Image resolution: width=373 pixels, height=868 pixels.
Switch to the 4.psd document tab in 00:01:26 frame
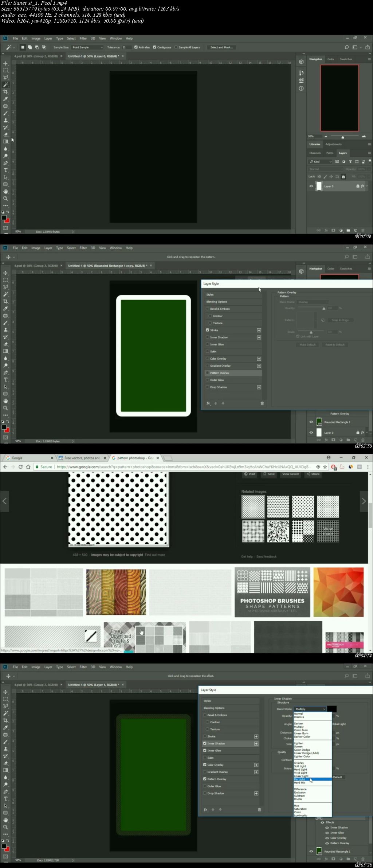click(36, 56)
